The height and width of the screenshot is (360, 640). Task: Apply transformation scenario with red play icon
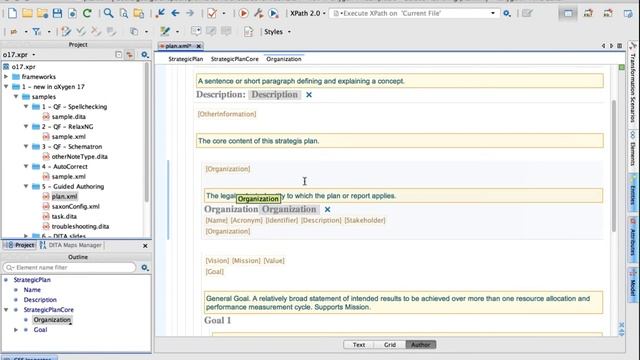(x=244, y=13)
